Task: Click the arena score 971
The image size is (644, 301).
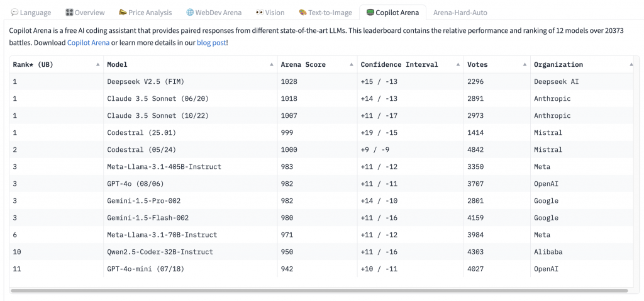Action: [x=287, y=235]
